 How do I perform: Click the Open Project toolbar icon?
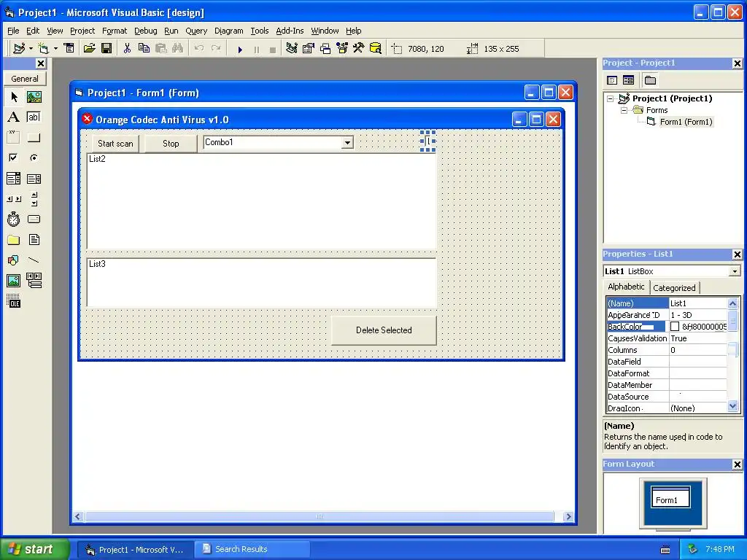(x=89, y=48)
